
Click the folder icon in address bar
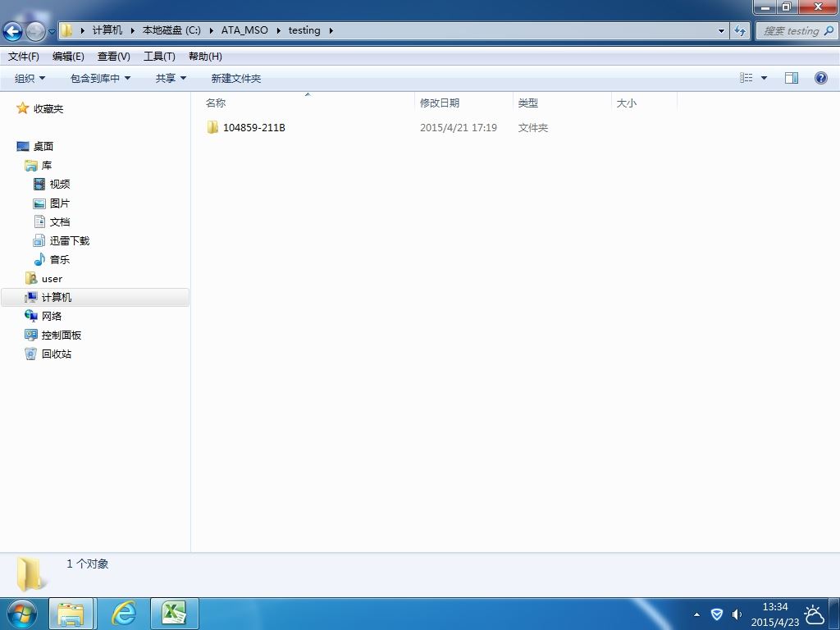(66, 30)
